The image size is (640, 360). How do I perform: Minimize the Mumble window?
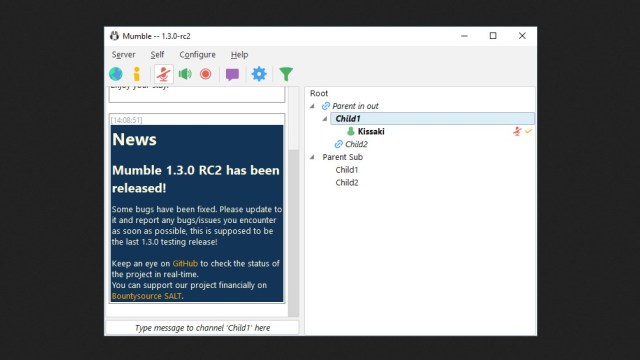tap(464, 36)
